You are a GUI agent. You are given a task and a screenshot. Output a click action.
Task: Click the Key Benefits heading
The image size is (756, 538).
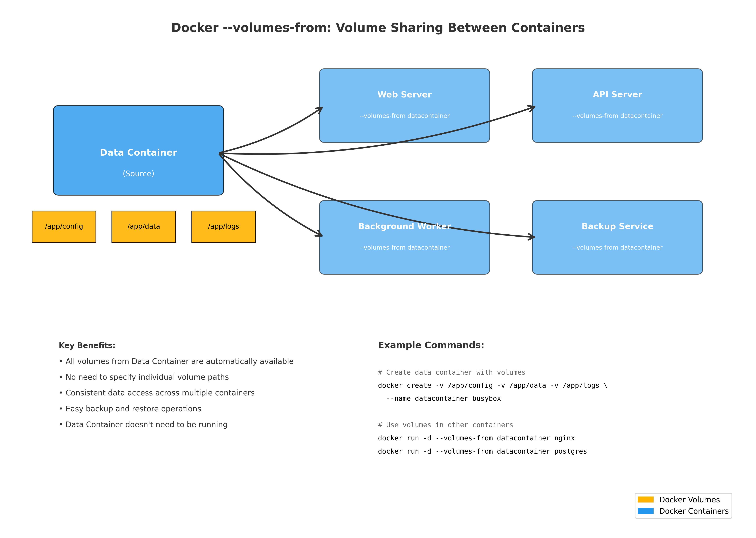click(87, 345)
